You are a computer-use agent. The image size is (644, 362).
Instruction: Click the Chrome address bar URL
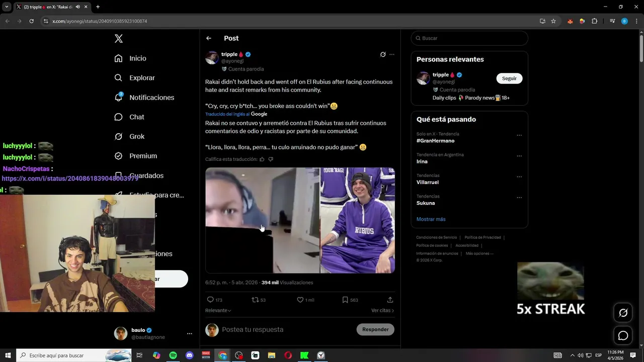click(x=100, y=21)
